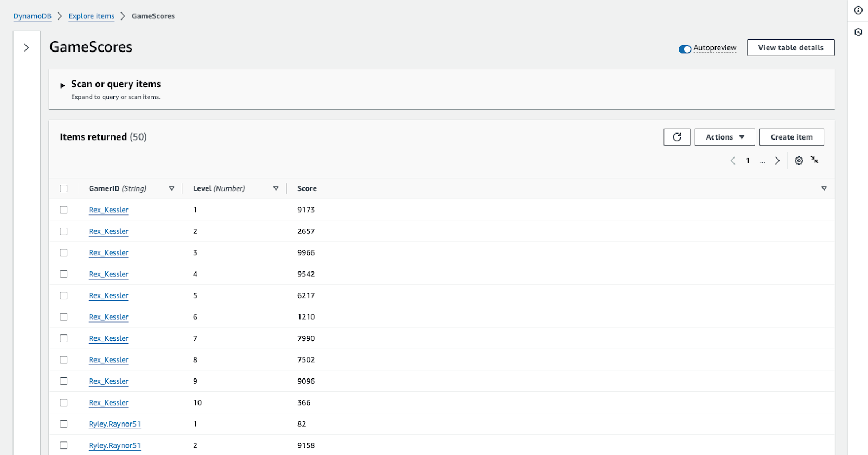Toggle the Autopreview switch

tap(685, 49)
